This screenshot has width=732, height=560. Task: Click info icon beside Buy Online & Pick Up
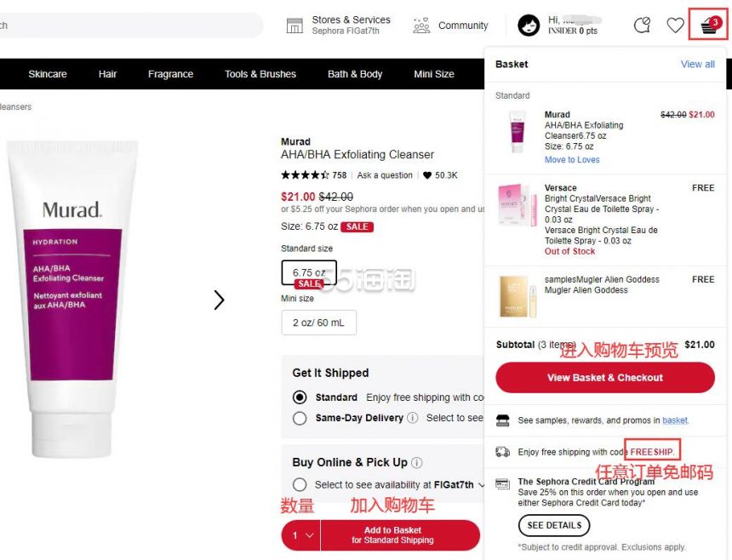tap(417, 462)
